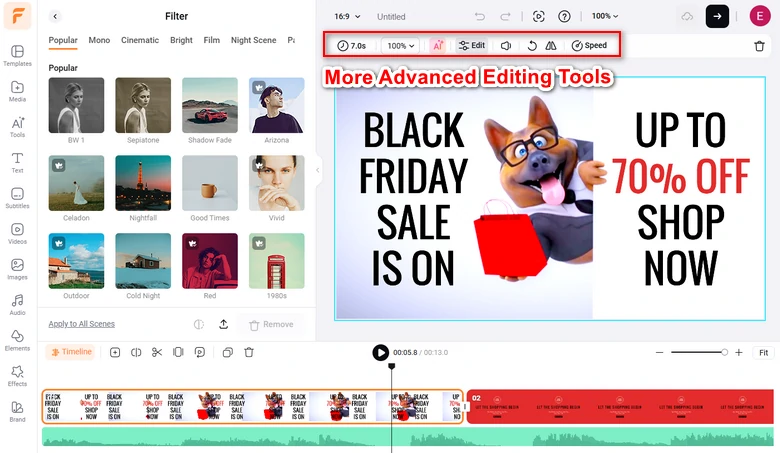The image size is (780, 453).
Task: Delete the selected item with trash icon above canvas
Action: [x=759, y=46]
